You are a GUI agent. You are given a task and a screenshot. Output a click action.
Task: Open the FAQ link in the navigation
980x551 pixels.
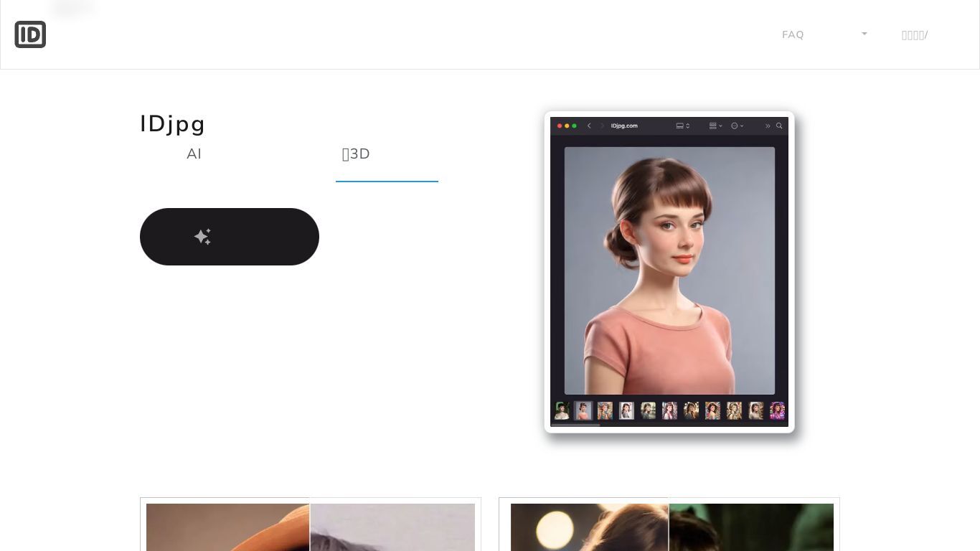coord(793,34)
